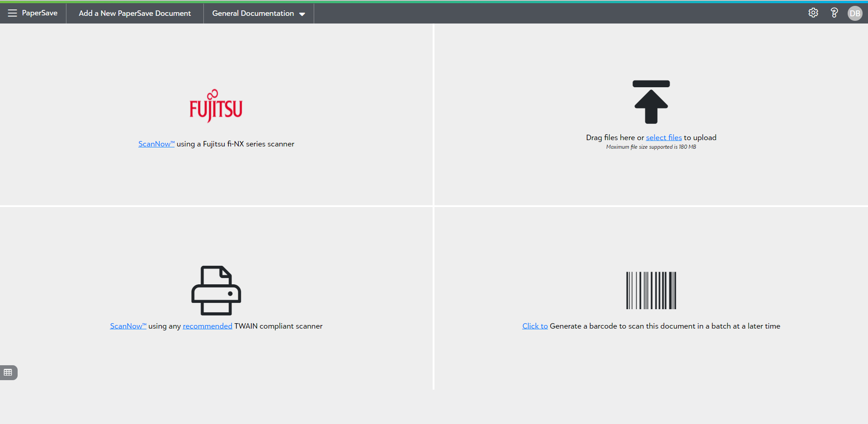Viewport: 868px width, 424px height.
Task: Click the 'Drag files here' upload text
Action: point(614,137)
